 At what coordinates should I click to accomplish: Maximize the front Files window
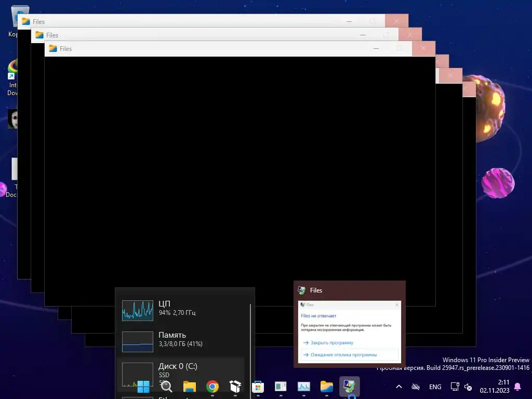400,48
